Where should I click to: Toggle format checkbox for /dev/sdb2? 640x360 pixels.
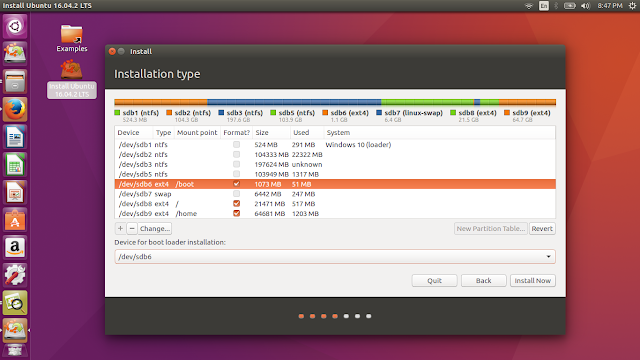coord(236,154)
